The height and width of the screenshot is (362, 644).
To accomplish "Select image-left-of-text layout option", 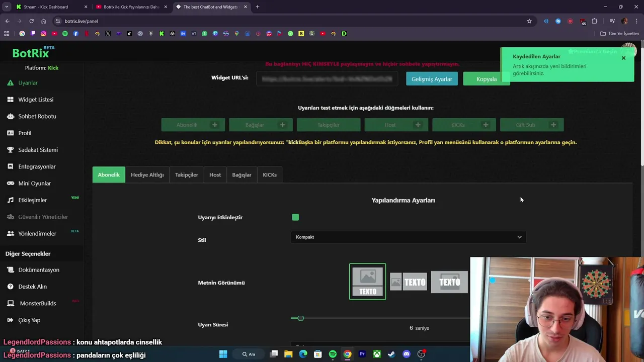I will [x=409, y=282].
